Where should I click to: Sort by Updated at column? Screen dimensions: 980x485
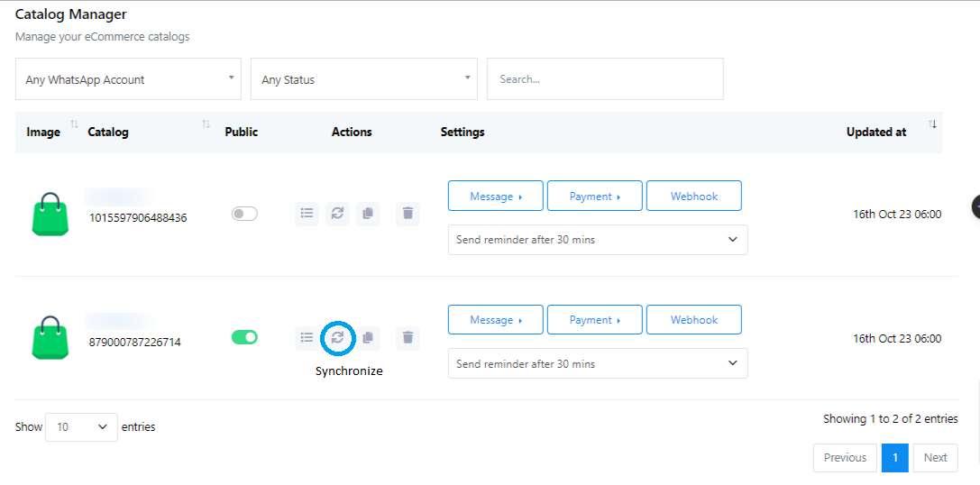tap(876, 132)
